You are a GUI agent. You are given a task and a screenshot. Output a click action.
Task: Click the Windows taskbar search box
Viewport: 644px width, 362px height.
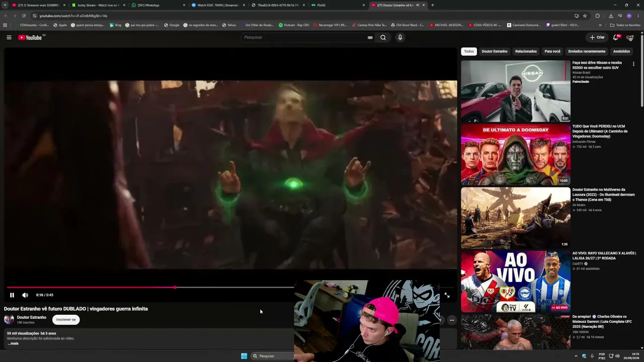[272, 356]
